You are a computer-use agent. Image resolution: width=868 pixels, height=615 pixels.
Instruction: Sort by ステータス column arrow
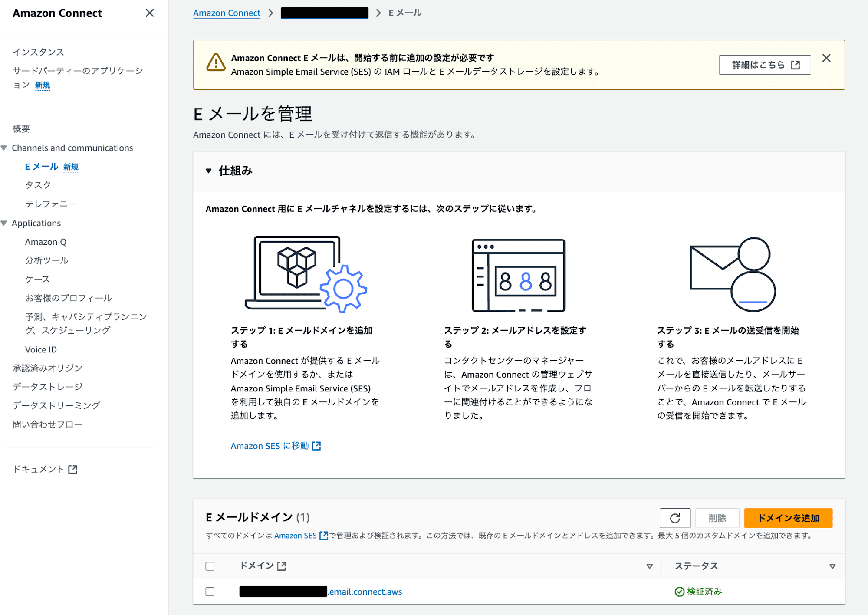coord(832,566)
